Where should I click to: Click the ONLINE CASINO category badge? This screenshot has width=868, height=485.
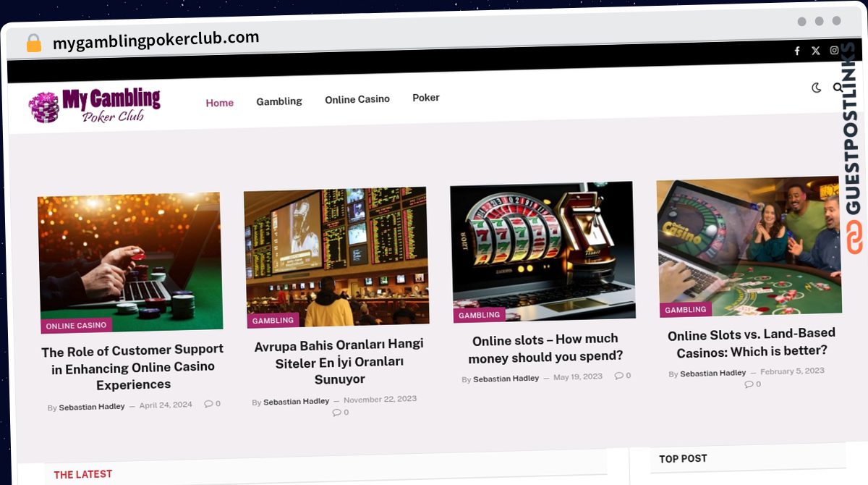(x=76, y=326)
